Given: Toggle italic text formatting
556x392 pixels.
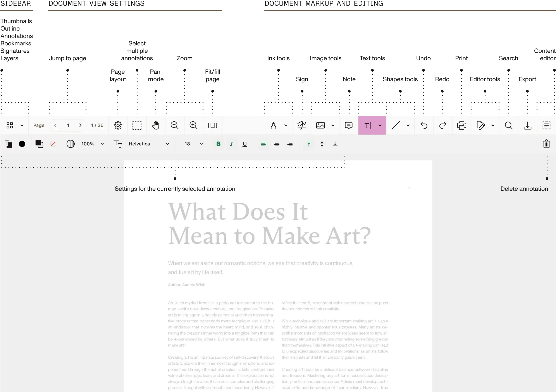Looking at the screenshot, I should click(232, 144).
